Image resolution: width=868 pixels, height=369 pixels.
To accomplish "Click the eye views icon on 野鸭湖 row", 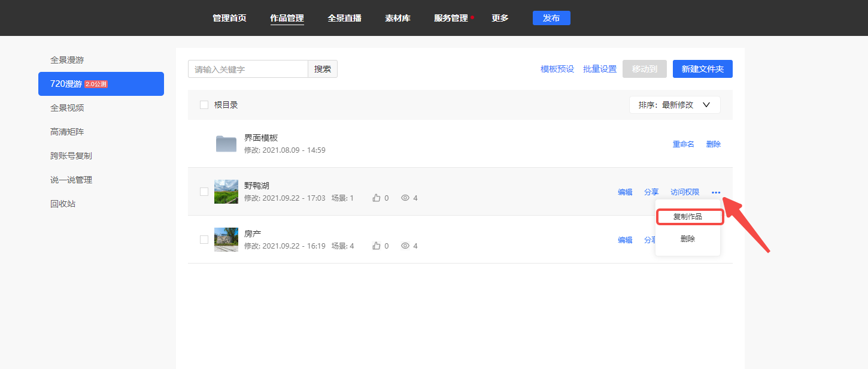I will click(405, 198).
